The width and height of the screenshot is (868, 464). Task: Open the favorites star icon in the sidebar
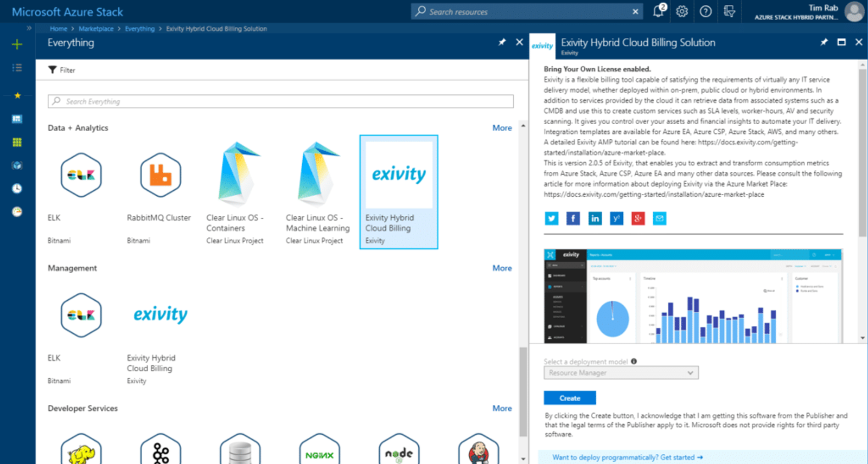click(x=17, y=95)
